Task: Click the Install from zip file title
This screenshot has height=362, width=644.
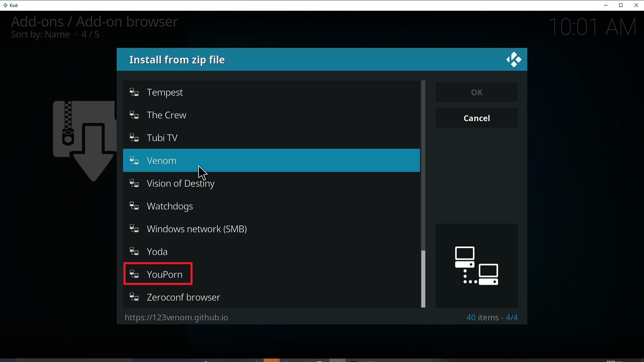Action: (x=177, y=60)
